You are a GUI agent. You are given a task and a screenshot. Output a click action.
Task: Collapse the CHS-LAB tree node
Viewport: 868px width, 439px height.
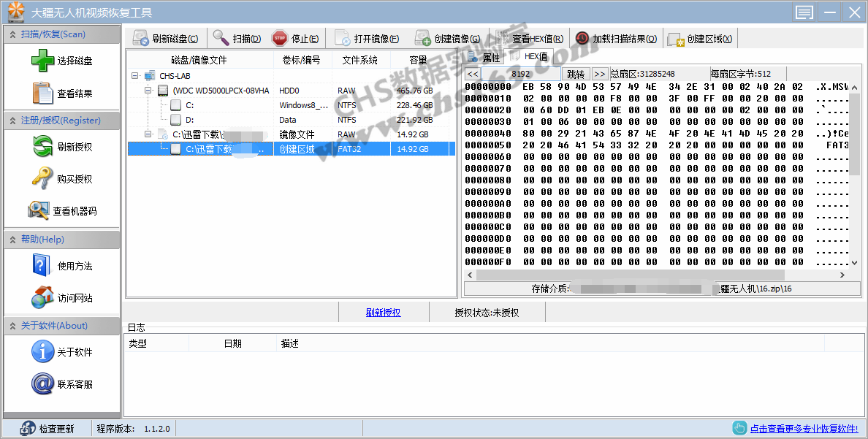click(x=134, y=76)
